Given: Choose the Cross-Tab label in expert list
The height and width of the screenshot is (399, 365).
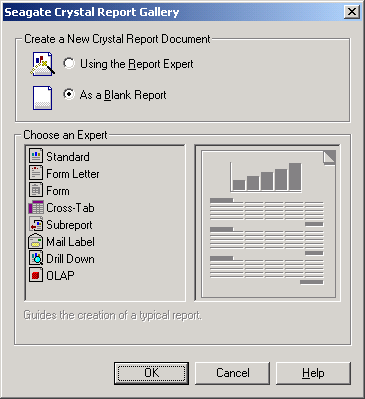Looking at the screenshot, I should [x=70, y=208].
